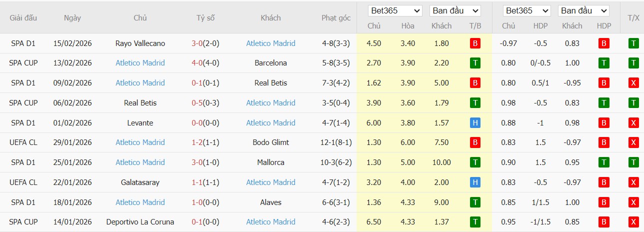Expand the Ban đầu dropdown above the T/B column
Screen dimensions: 644x232
click(x=455, y=10)
